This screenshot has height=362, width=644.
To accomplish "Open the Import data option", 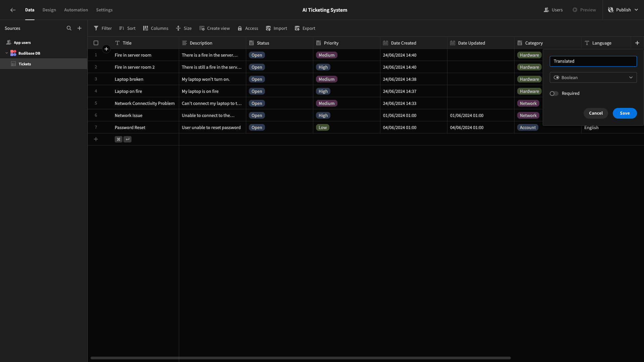I will pos(276,28).
